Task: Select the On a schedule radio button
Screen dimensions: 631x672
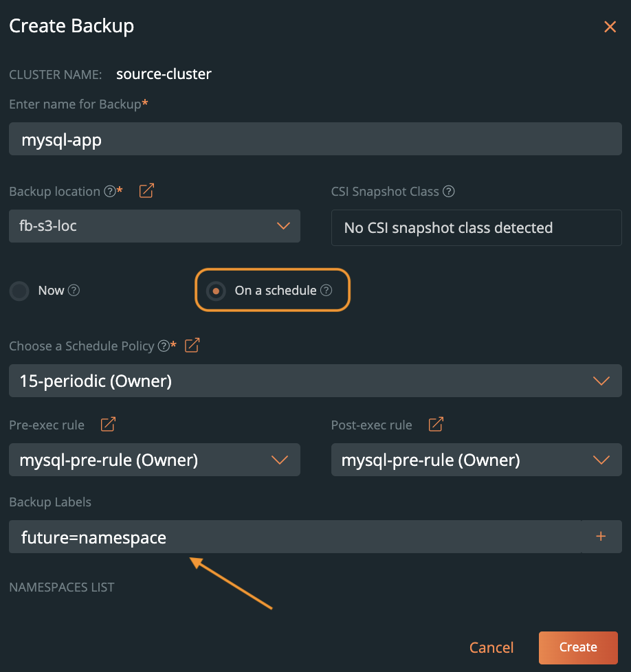Action: click(216, 291)
